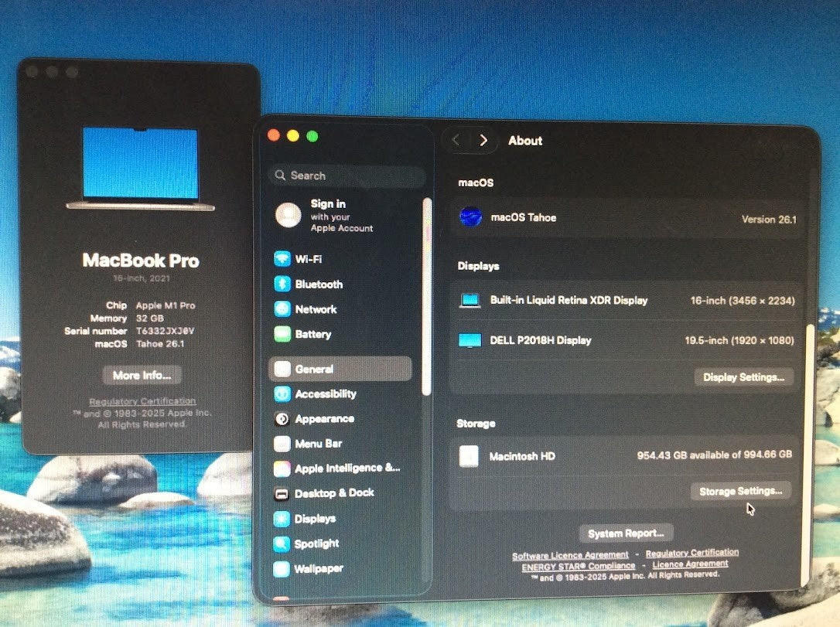Click the 19.5-inch (1920 × 1080) text

[x=739, y=340]
